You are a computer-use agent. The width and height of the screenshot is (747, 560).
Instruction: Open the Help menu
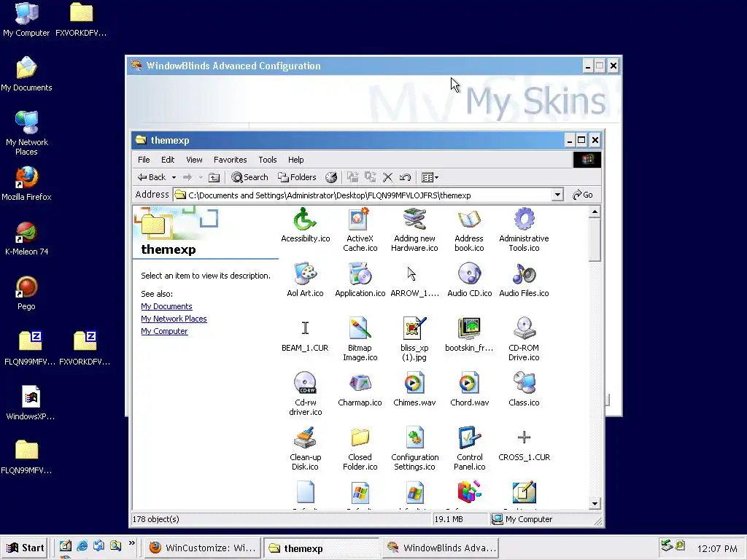click(x=295, y=160)
